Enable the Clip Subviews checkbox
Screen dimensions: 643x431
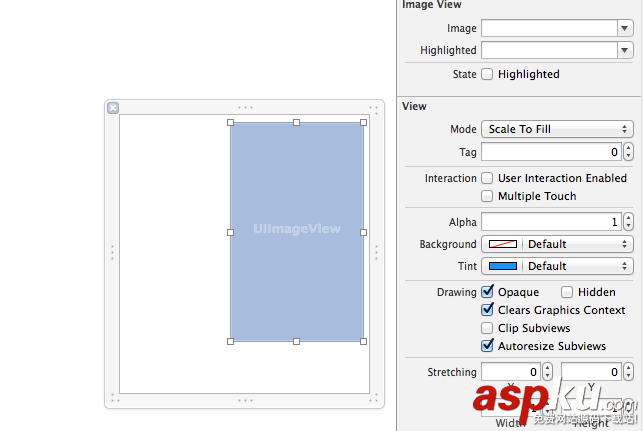487,328
